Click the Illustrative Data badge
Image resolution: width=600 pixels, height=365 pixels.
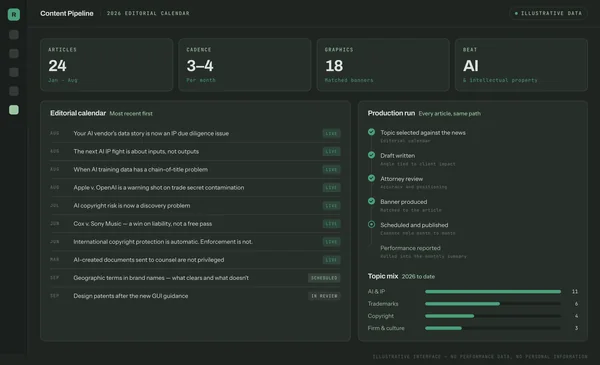[548, 13]
